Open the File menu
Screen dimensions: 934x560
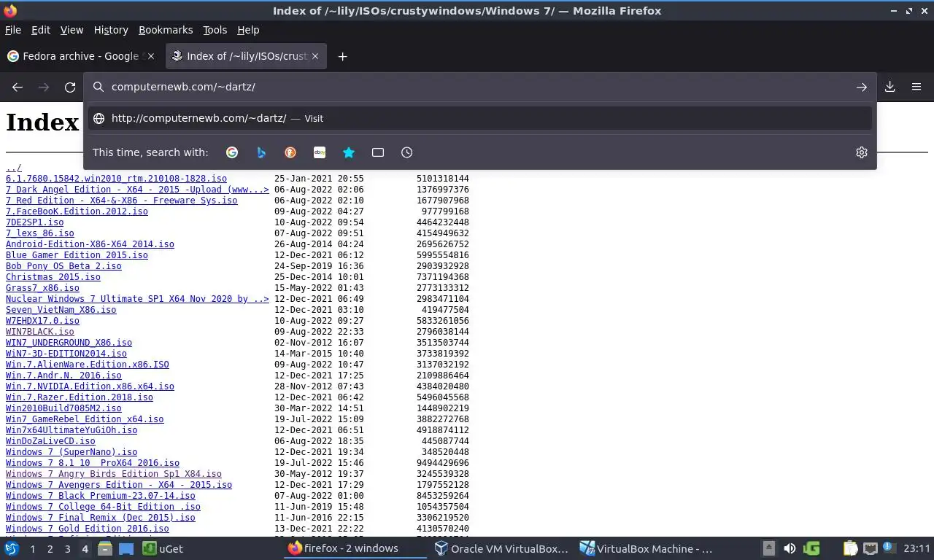[13, 30]
